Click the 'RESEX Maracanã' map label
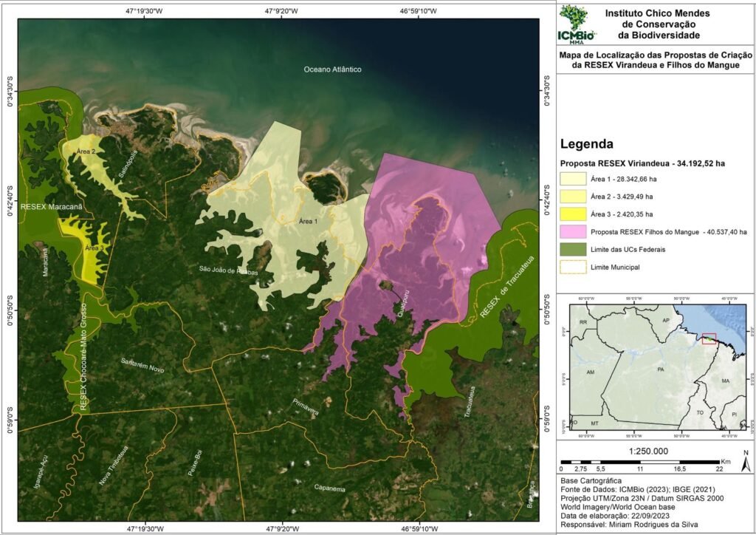 pyautogui.click(x=52, y=207)
